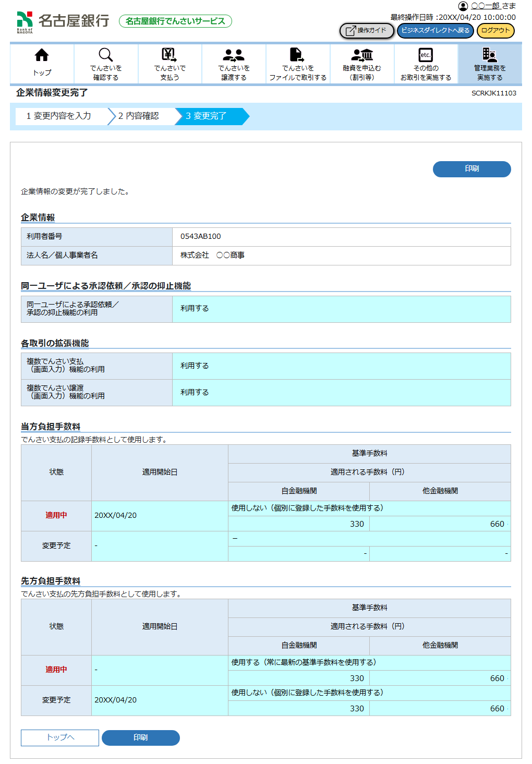Click the top-right 印刷 button

click(471, 169)
